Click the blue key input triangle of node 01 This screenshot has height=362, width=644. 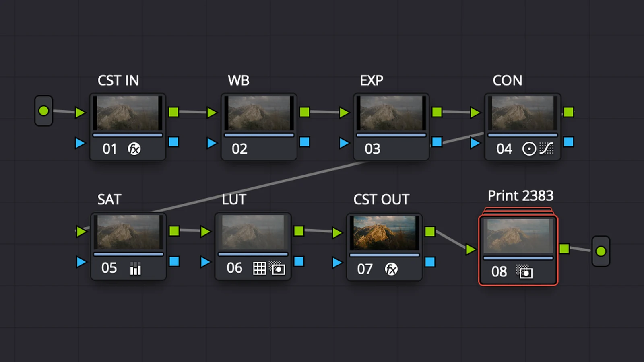pos(80,143)
